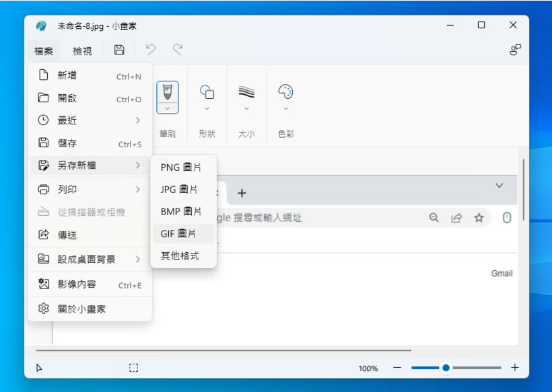Image resolution: width=552 pixels, height=392 pixels.
Task: Expand the 列印 print submenu
Action: pyautogui.click(x=137, y=190)
